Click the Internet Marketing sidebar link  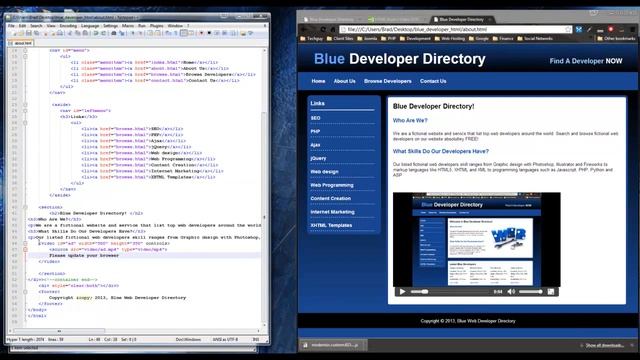332,212
